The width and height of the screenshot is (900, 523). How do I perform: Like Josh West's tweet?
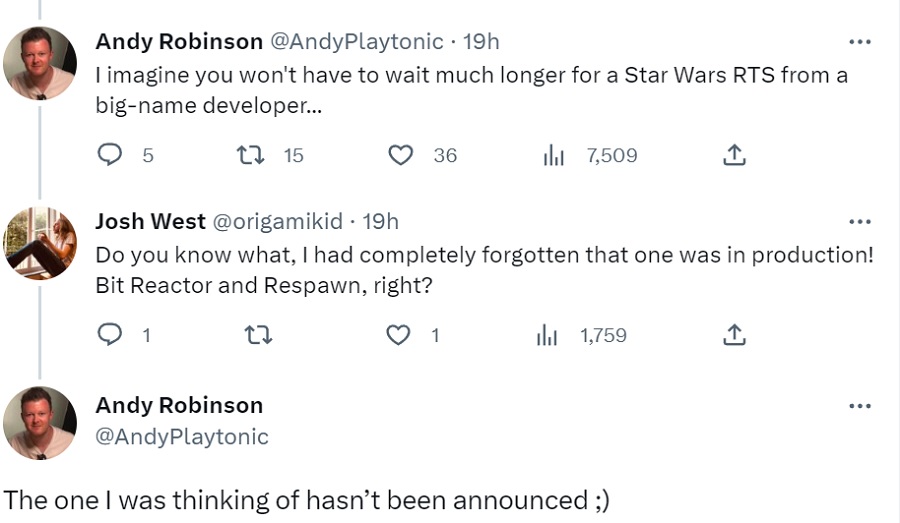(399, 335)
